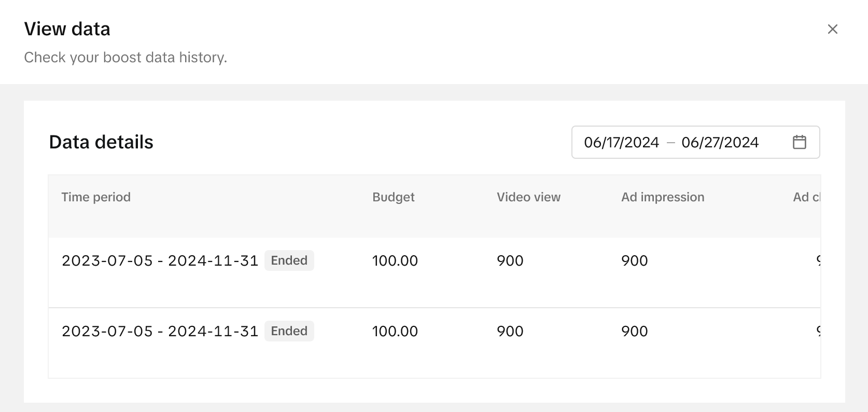Click the second row's budget value 100.00
Screen dimensions: 868x412
(395, 331)
